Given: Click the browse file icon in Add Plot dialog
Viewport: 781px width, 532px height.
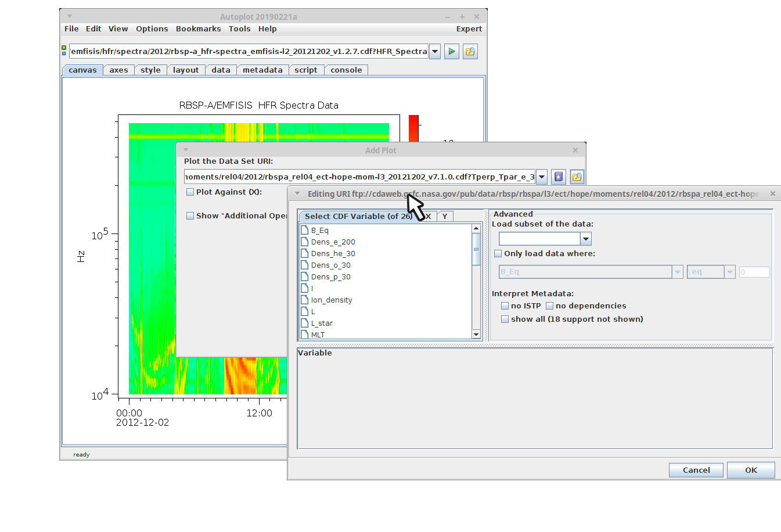Looking at the screenshot, I should tap(577, 177).
